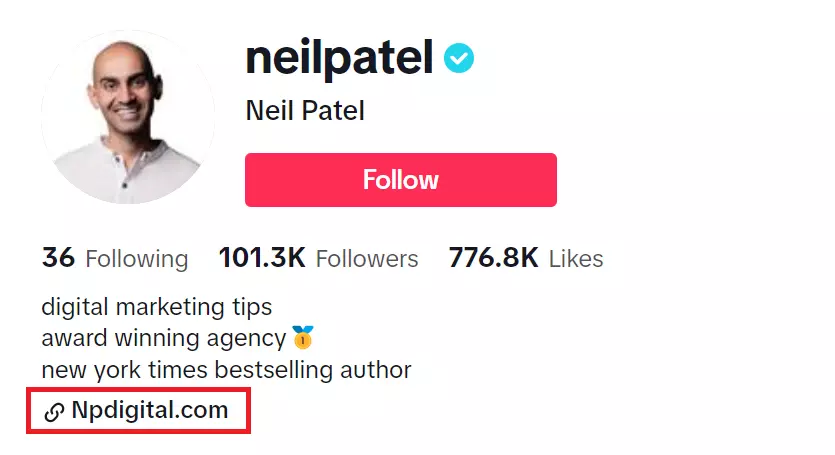This screenshot has width=835, height=455.
Task: Open the Following list label
Action: coord(137,259)
